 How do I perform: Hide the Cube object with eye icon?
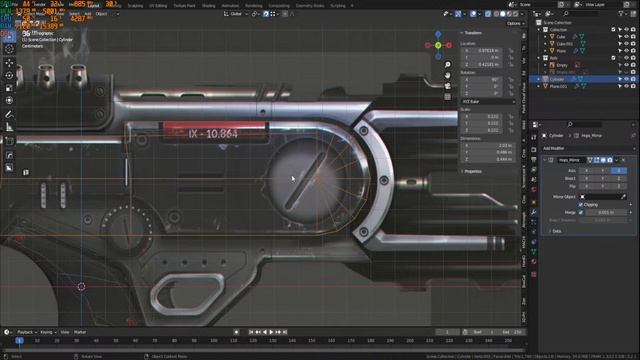click(626, 37)
